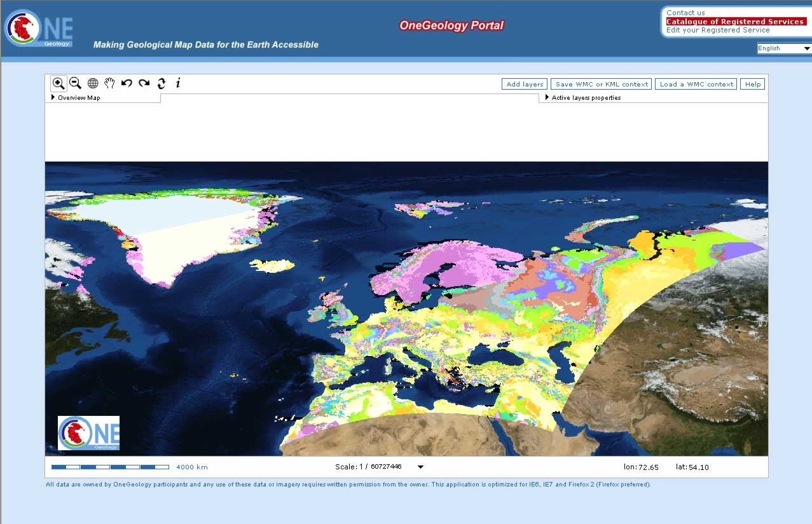Open the Contact us link

click(x=685, y=13)
